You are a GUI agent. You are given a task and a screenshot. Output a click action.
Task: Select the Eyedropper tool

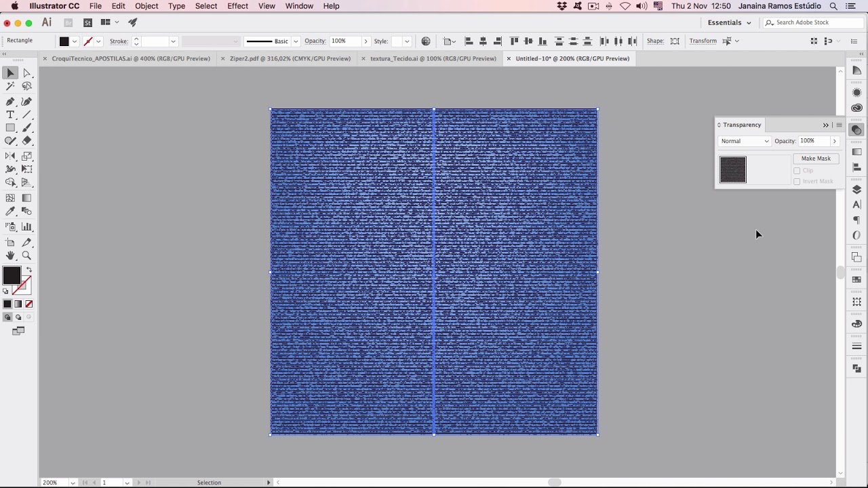pyautogui.click(x=10, y=211)
